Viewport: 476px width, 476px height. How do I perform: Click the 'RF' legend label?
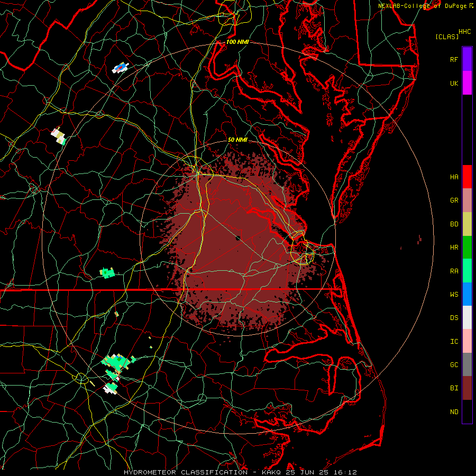[x=454, y=60]
